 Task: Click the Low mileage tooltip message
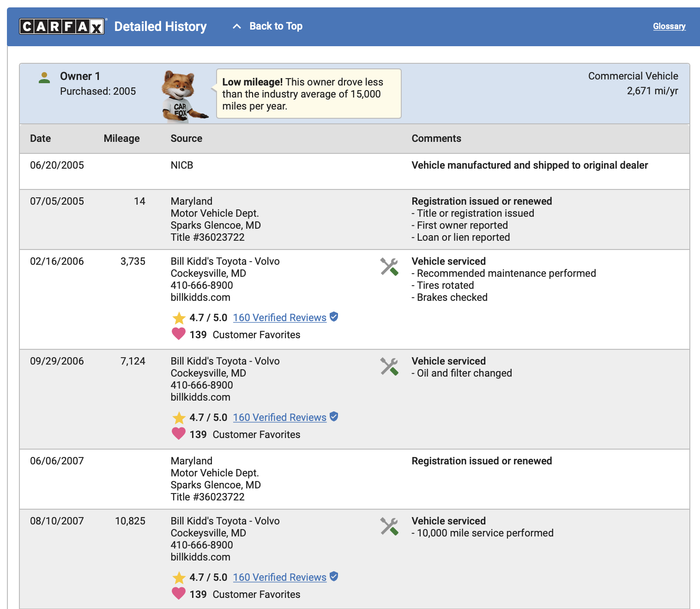tap(308, 94)
